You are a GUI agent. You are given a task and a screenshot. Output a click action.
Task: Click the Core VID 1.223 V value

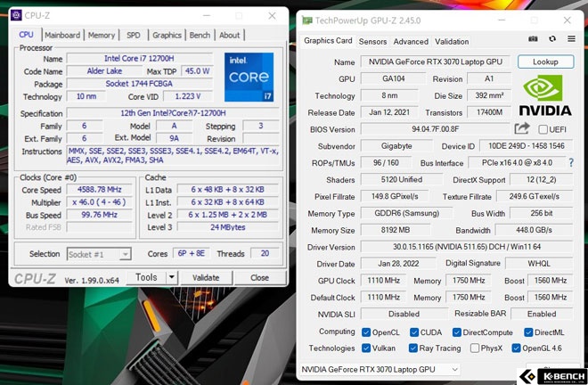click(x=188, y=96)
